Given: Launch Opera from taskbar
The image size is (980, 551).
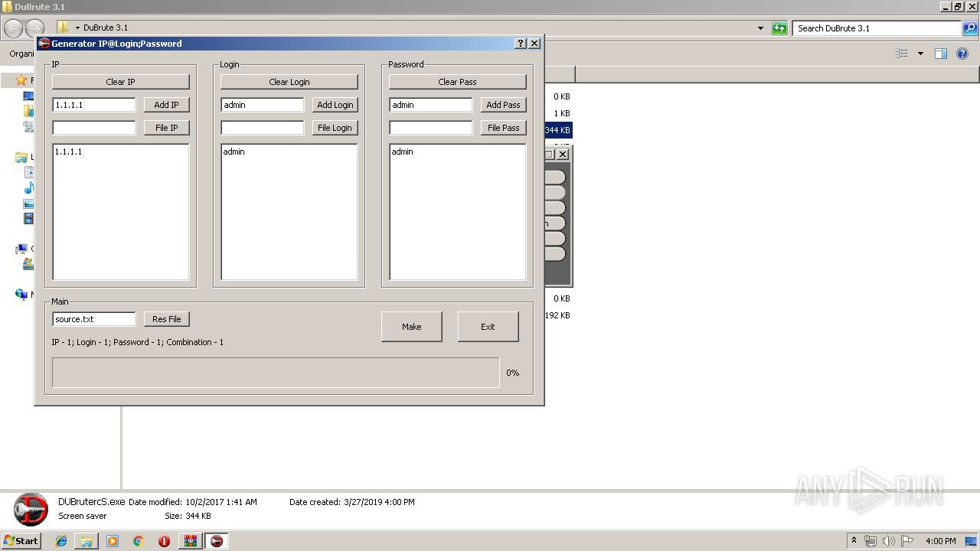Looking at the screenshot, I should [164, 541].
